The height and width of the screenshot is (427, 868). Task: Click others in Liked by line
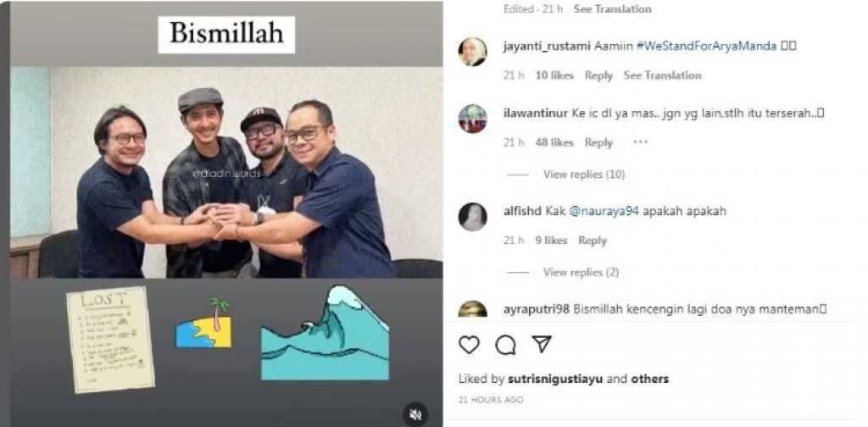pos(649,379)
